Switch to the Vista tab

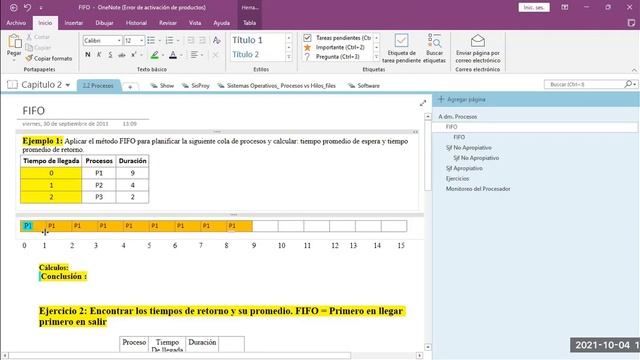[x=195, y=23]
